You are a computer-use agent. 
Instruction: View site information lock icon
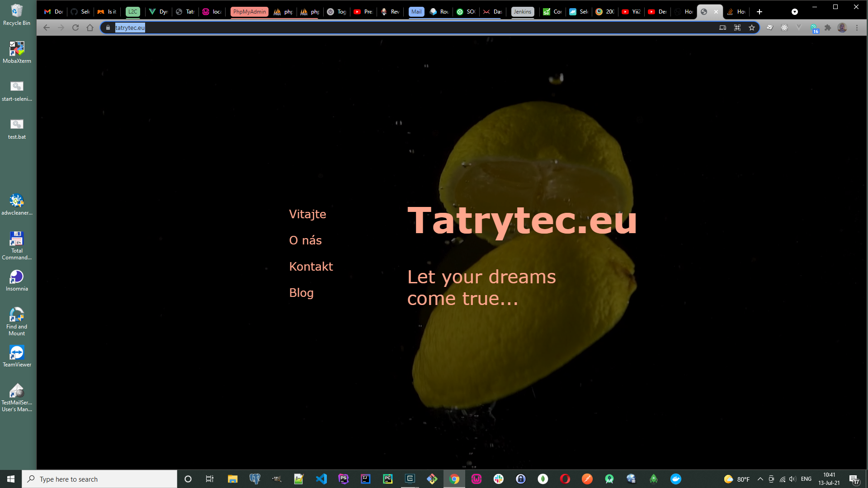pos(108,28)
